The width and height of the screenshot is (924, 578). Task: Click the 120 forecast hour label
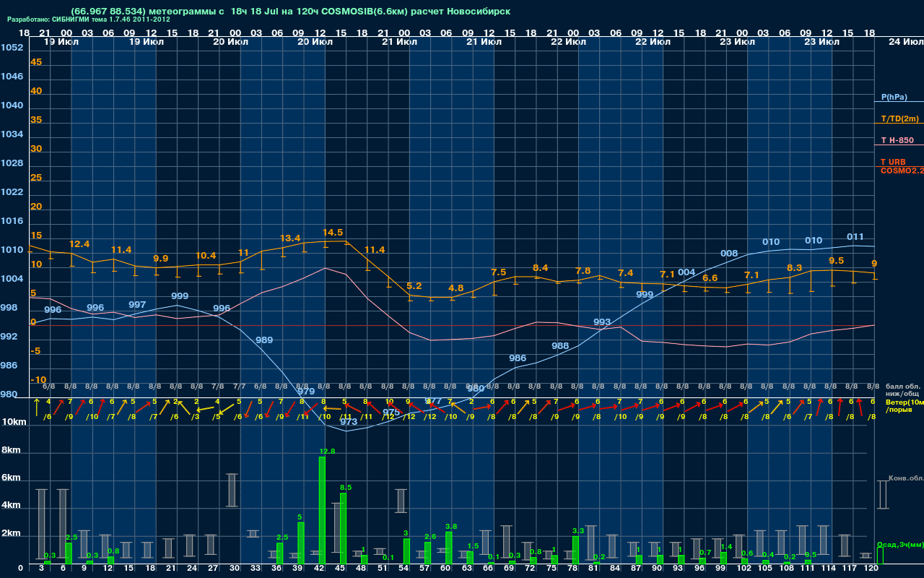point(871,569)
